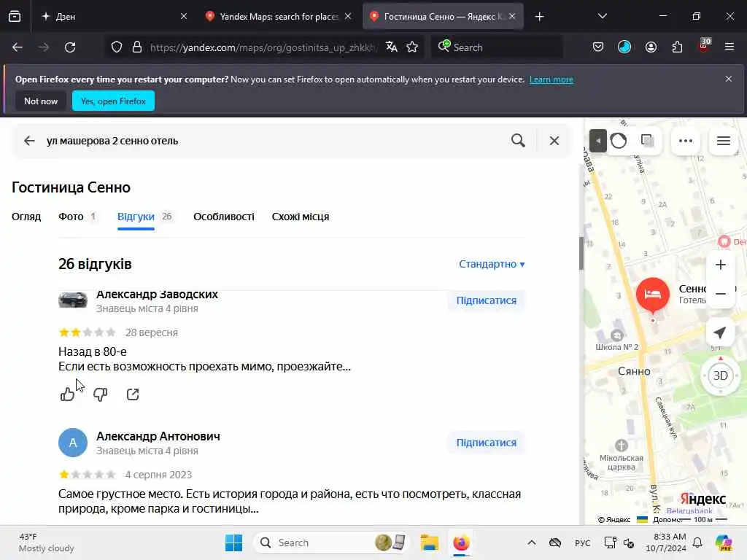Go back from the hotel search results
Image resolution: width=747 pixels, height=560 pixels.
(x=29, y=141)
